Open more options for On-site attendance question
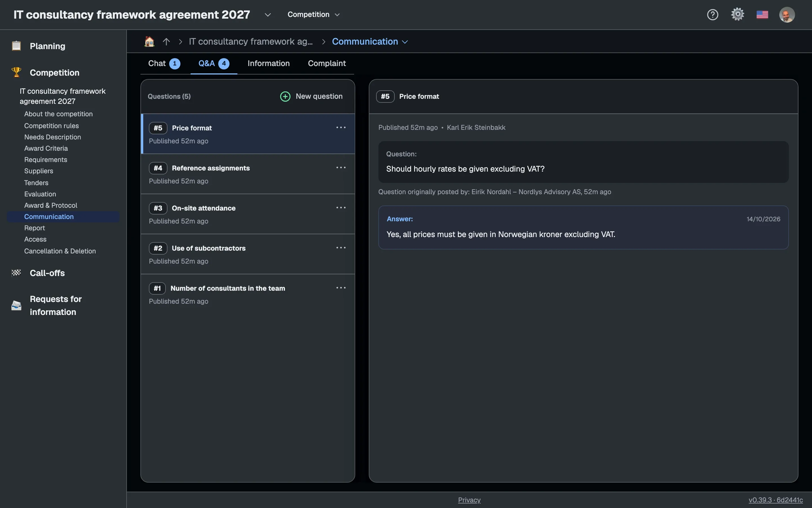Image resolution: width=812 pixels, height=508 pixels. (341, 208)
